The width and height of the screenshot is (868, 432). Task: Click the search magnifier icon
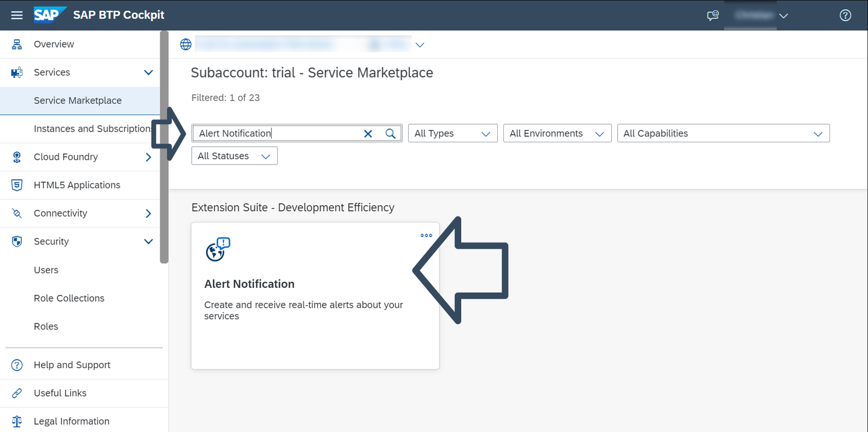tap(391, 134)
